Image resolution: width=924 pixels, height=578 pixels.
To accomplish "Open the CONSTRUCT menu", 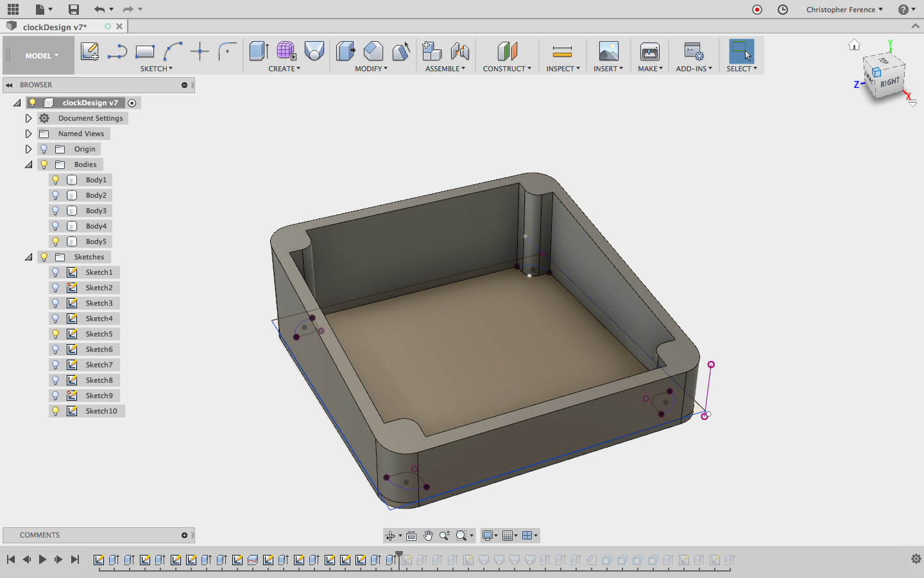I will [x=507, y=69].
